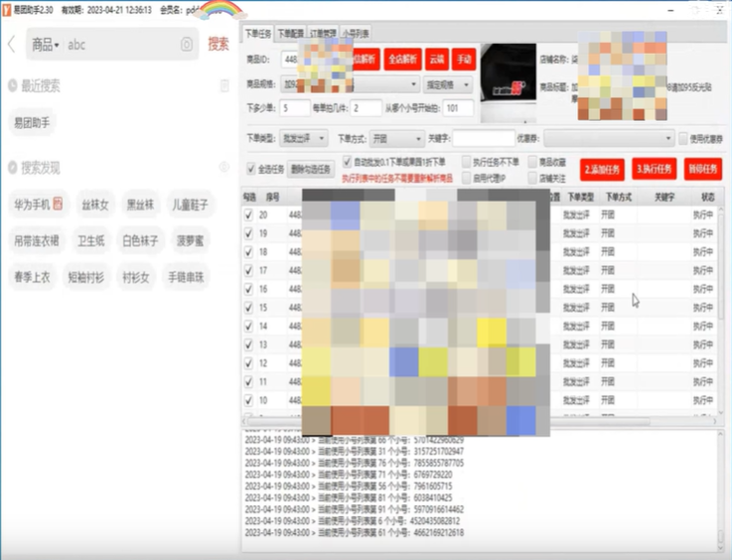This screenshot has height=560, width=732.
Task: Delete recent searches with trash icon
Action: pyautogui.click(x=224, y=86)
